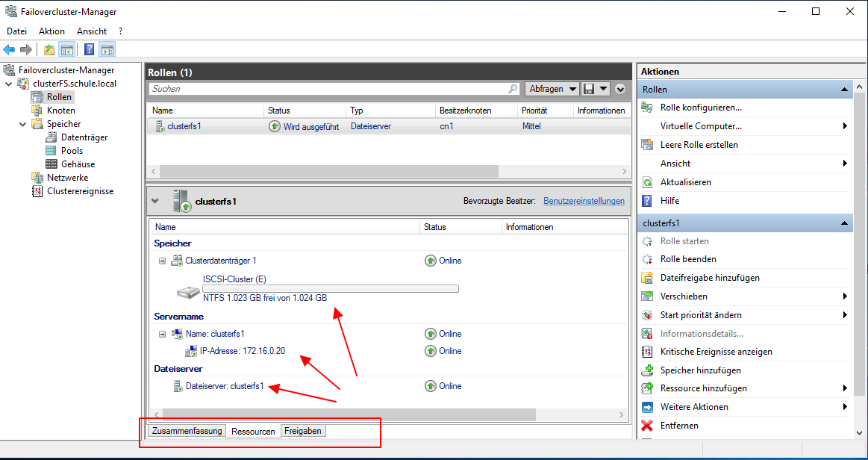The width and height of the screenshot is (868, 460).
Task: Click the console export MMC icon
Action: (49, 49)
